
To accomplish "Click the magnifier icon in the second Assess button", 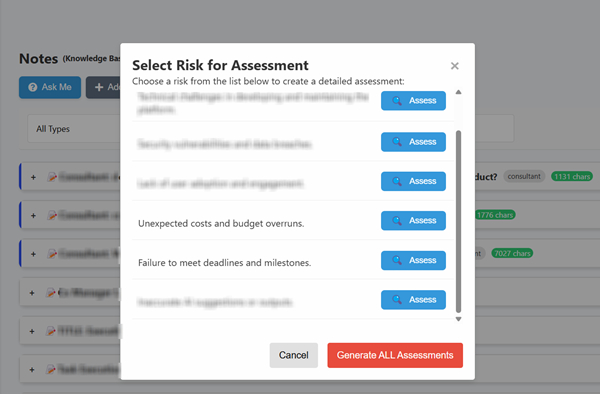I will click(x=397, y=142).
